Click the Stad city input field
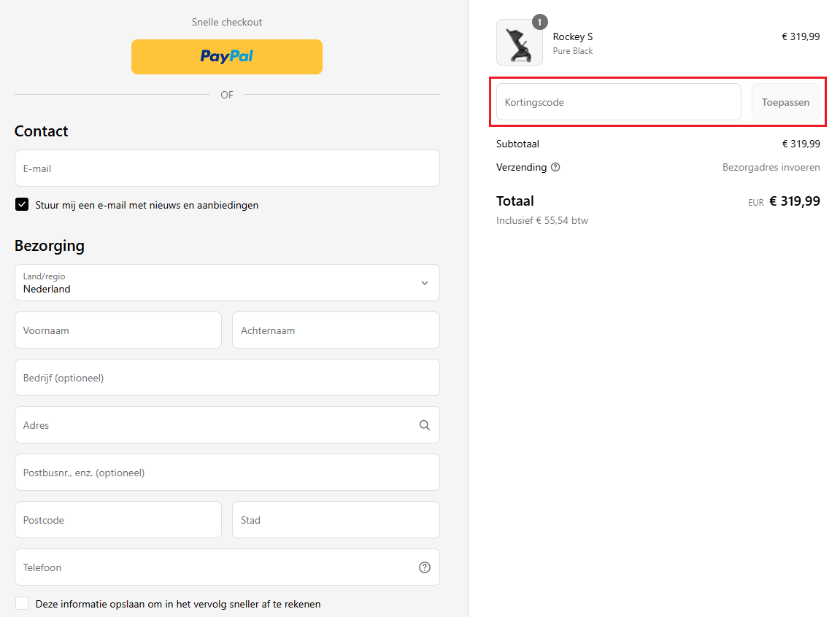This screenshot has width=840, height=617. tap(335, 519)
